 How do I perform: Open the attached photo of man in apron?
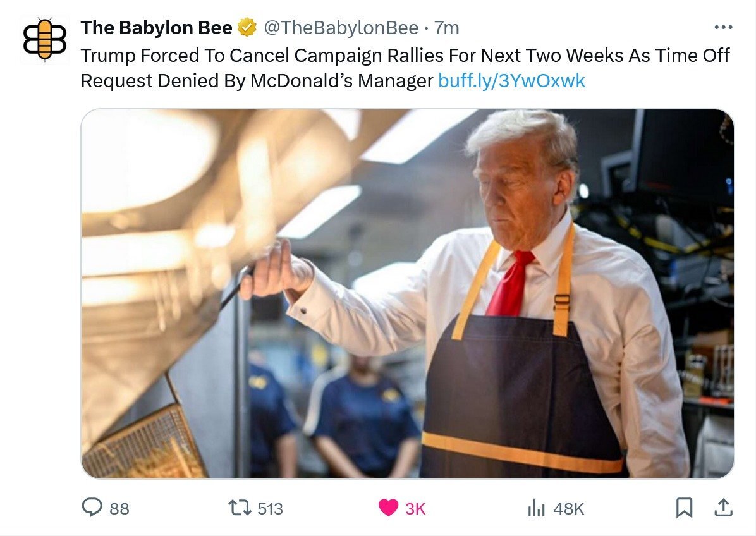408,293
